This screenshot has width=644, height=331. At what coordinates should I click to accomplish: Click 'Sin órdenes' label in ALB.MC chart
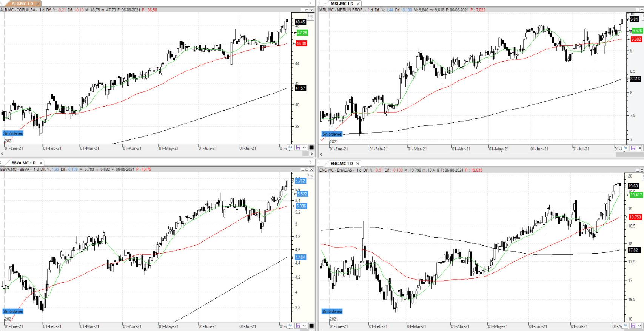pyautogui.click(x=13, y=133)
